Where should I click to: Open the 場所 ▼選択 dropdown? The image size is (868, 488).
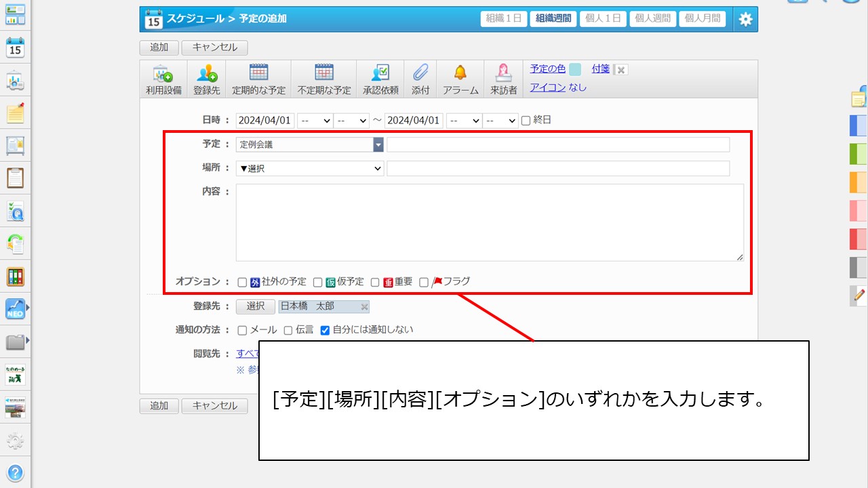(x=310, y=168)
